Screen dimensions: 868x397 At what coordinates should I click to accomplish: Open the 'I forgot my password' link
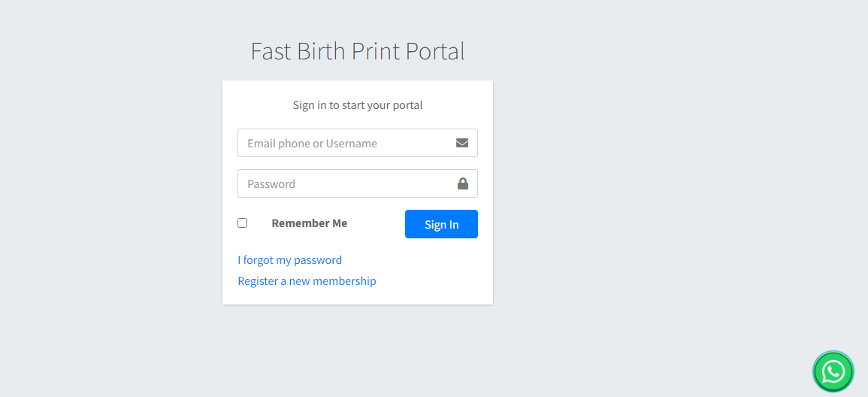click(289, 260)
